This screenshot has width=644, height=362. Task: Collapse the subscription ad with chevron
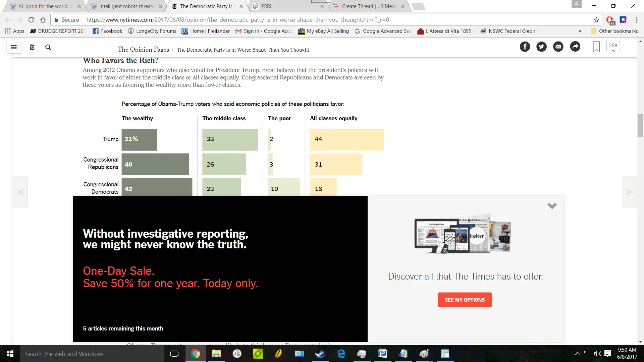pos(552,205)
